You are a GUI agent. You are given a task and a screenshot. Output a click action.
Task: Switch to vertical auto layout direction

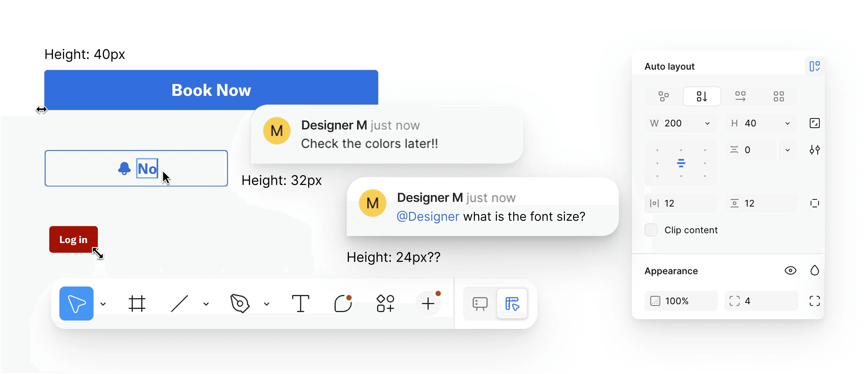click(x=702, y=96)
